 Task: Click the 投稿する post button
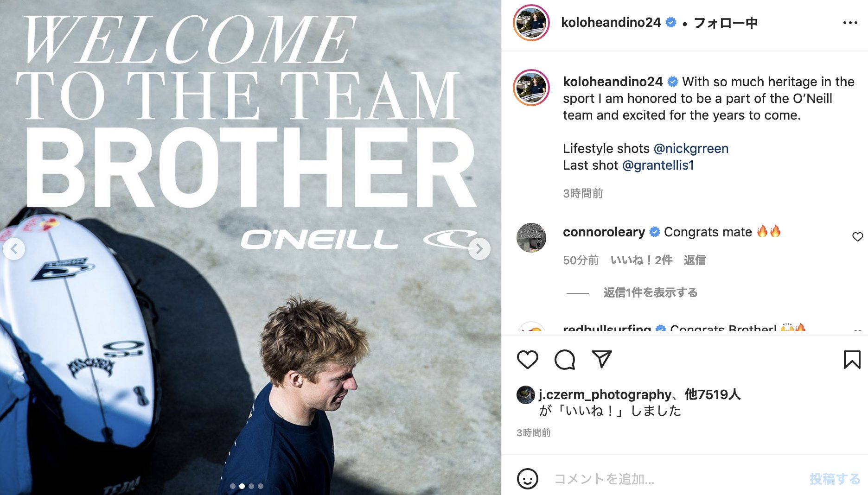click(835, 479)
